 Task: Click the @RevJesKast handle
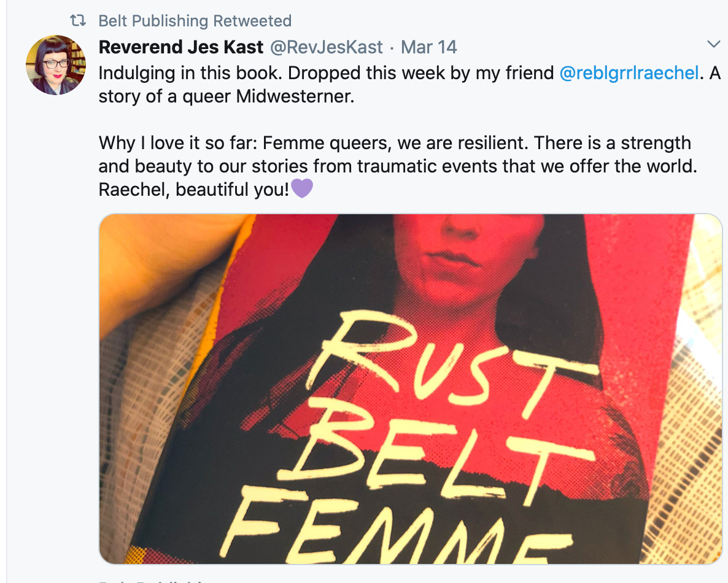[x=325, y=47]
